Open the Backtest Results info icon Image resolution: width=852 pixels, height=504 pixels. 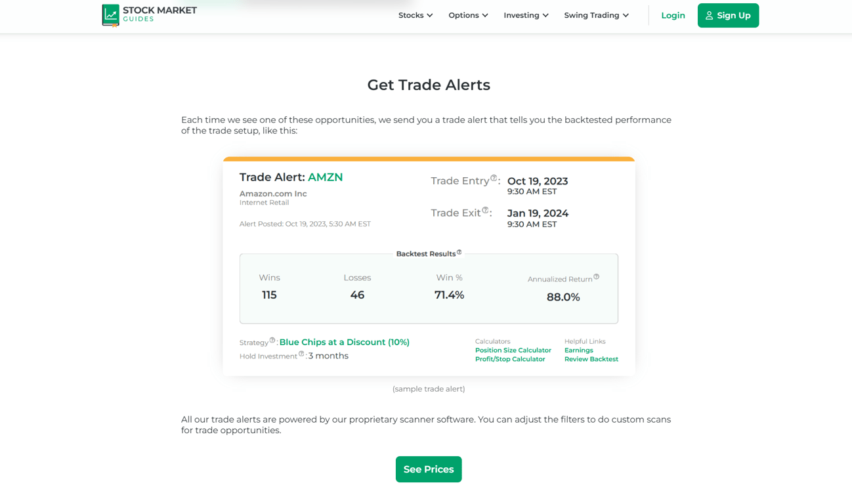[x=459, y=251]
